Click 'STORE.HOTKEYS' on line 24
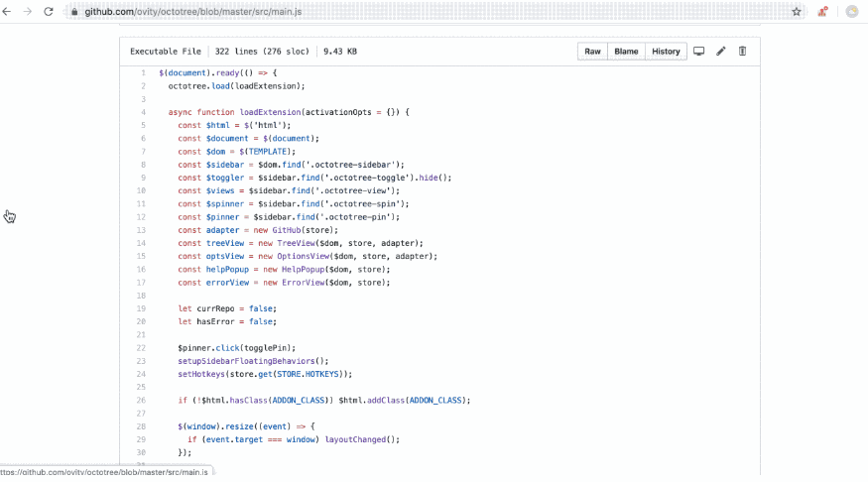Screen dimensions: 868x482 coord(308,374)
